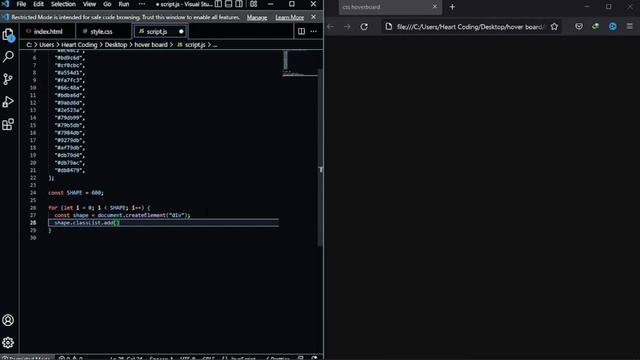Open a new browser tab
This screenshot has width=640, height=360.
(452, 7)
